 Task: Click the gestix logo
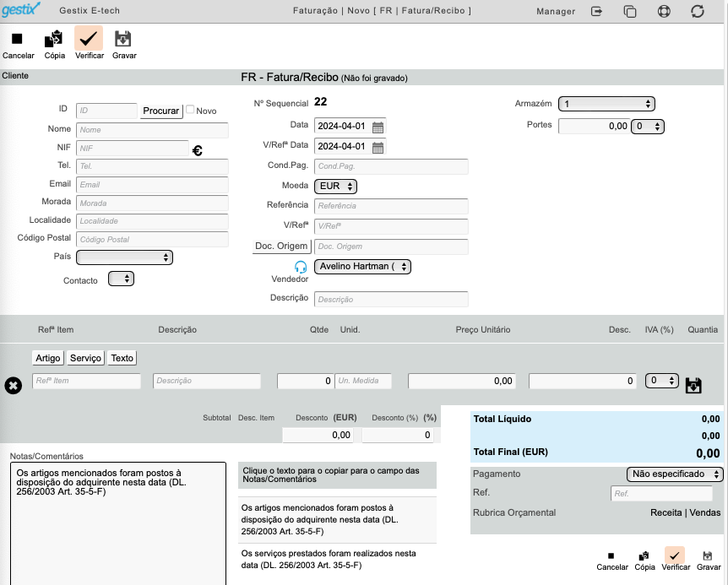coord(21,9)
